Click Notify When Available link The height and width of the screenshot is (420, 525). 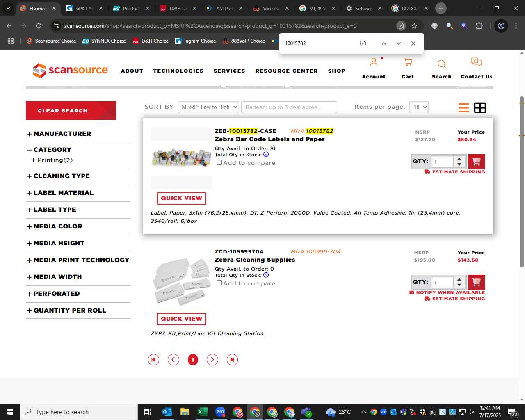(x=447, y=292)
